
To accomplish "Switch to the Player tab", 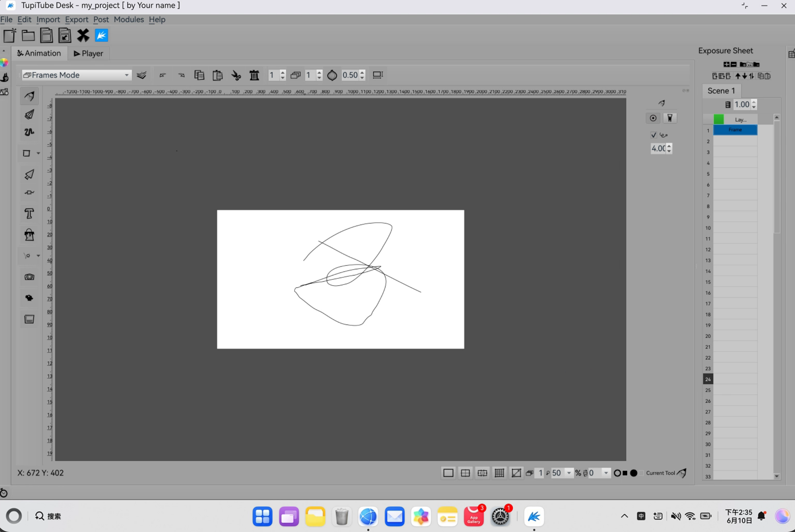I will pos(88,53).
